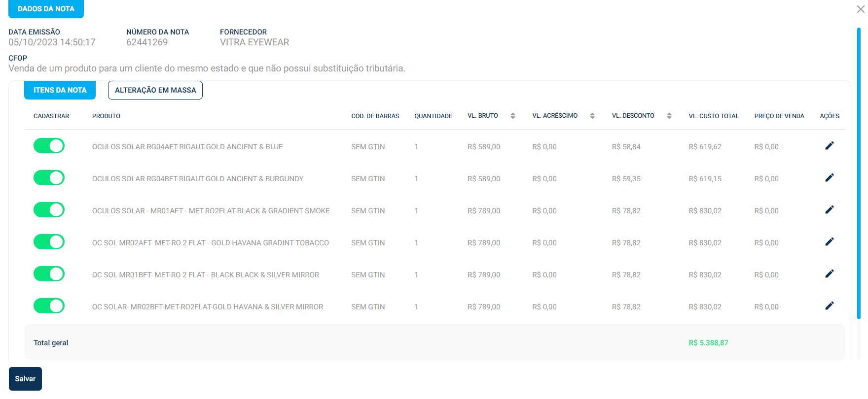Click the total geral amount R$ 5.388,87
Viewport: 868px width, 399px height.
[x=708, y=343]
